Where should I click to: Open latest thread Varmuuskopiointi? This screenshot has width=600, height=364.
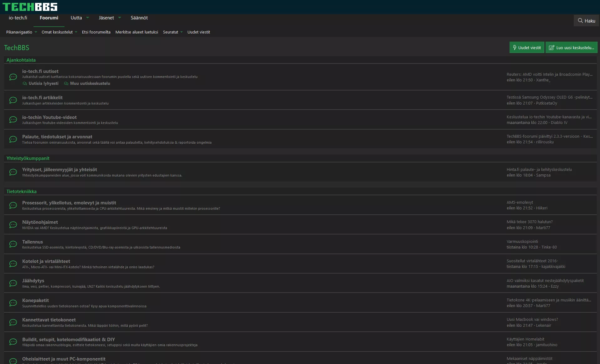(522, 242)
